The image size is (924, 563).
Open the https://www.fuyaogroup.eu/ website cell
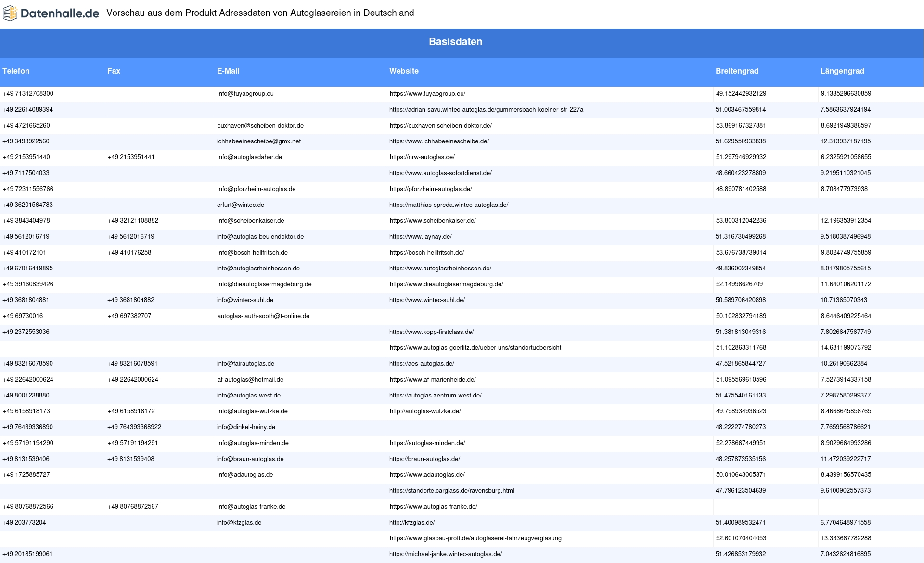pyautogui.click(x=427, y=94)
